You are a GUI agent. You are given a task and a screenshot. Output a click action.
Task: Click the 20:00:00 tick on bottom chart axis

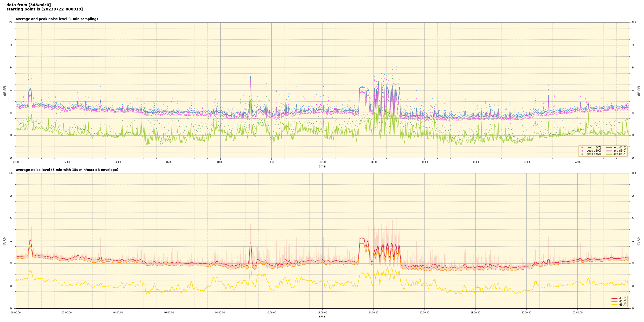526,313
